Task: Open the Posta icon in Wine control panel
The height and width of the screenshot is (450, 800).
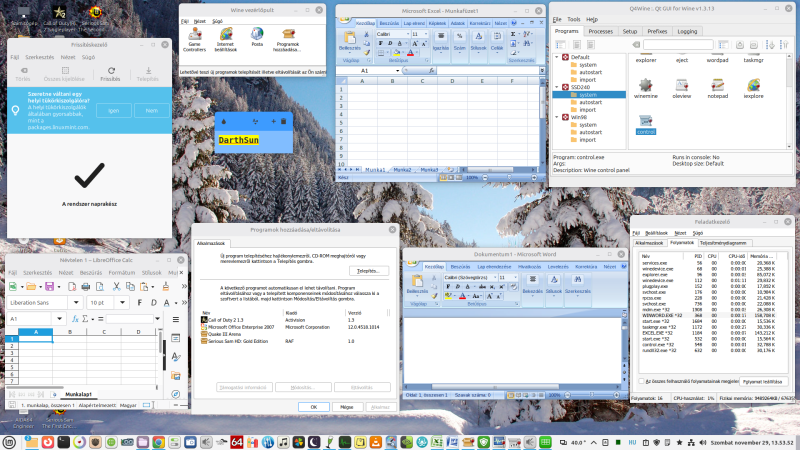Action: 257,37
